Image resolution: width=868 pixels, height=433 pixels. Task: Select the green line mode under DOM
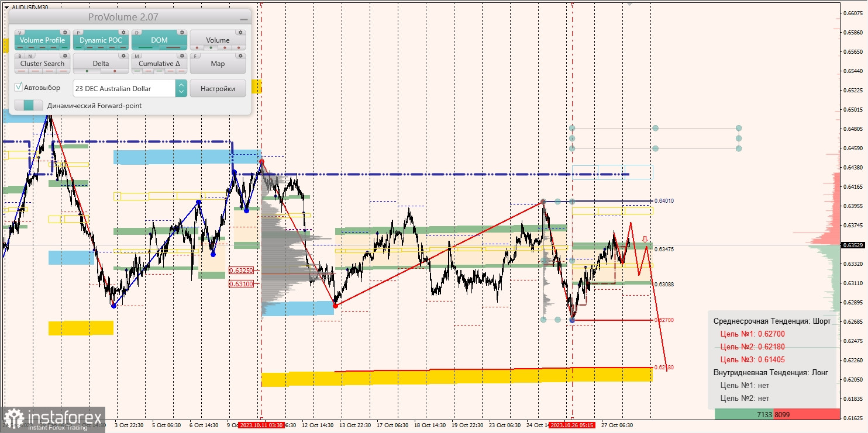[x=146, y=48]
